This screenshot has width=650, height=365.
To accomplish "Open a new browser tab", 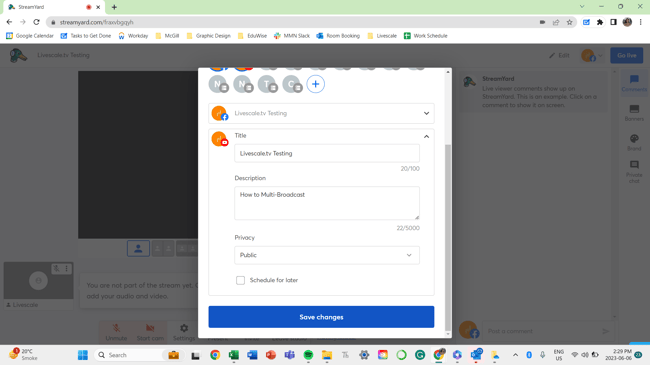I will 114,7.
